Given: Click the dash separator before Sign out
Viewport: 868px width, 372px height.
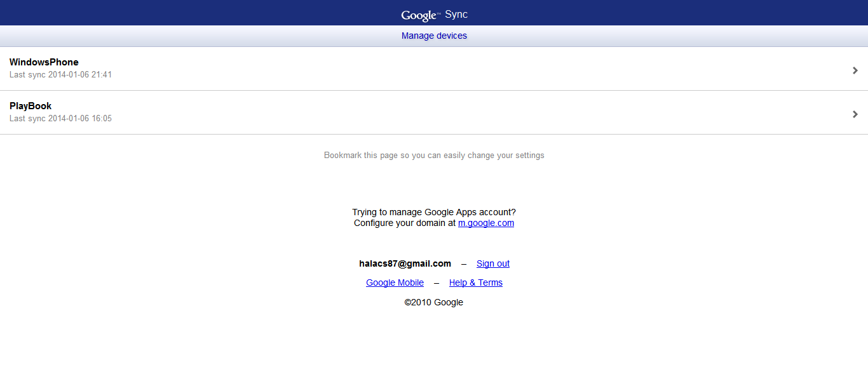Looking at the screenshot, I should (x=464, y=264).
